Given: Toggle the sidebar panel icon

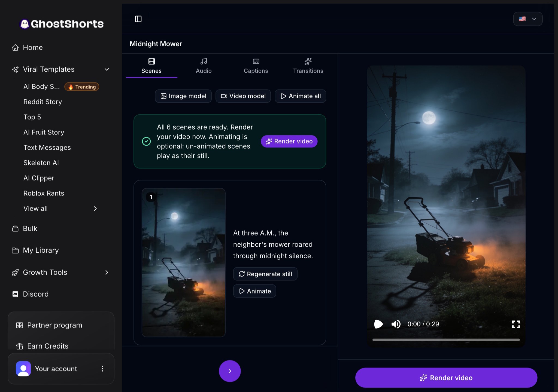Looking at the screenshot, I should [138, 19].
